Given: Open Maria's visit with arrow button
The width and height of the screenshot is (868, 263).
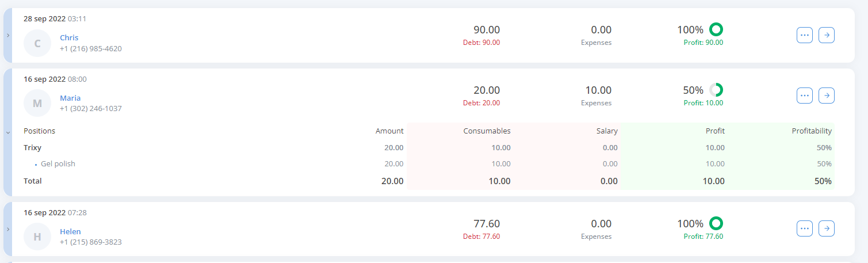Looking at the screenshot, I should tap(827, 96).
